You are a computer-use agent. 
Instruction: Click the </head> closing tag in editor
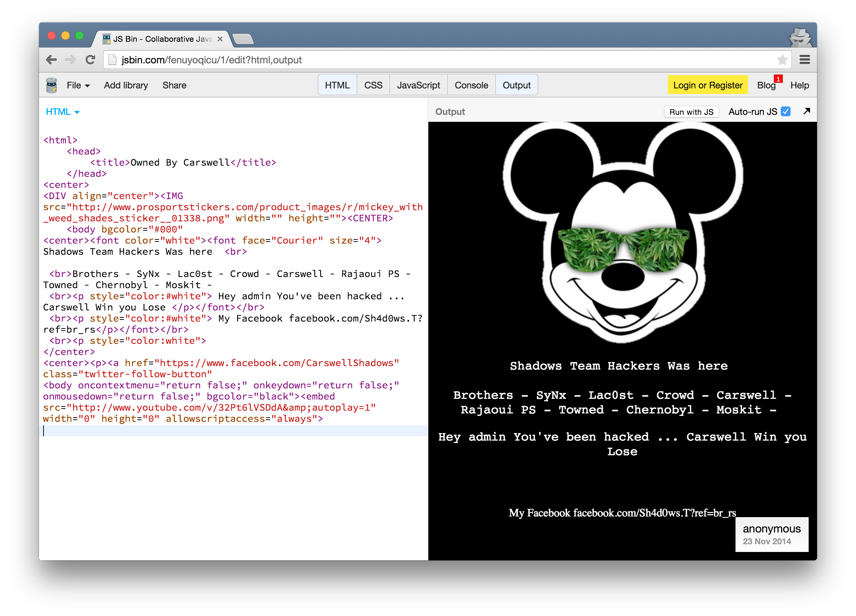[x=87, y=174]
